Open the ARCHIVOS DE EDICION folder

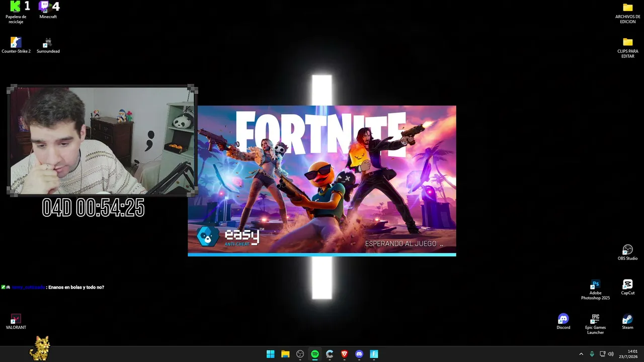[627, 13]
